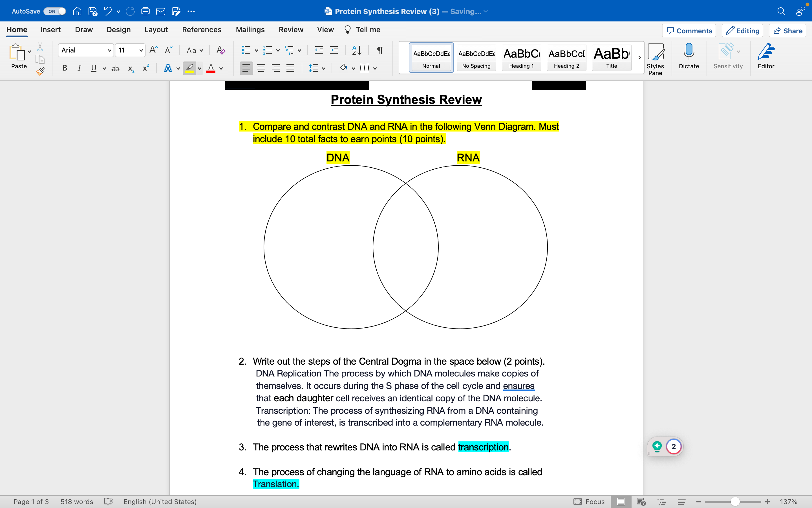Open the Insert tab

[51, 30]
